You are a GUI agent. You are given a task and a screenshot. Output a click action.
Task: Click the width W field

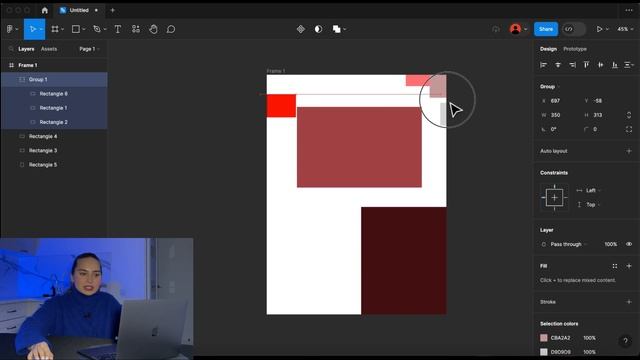[x=559, y=115]
